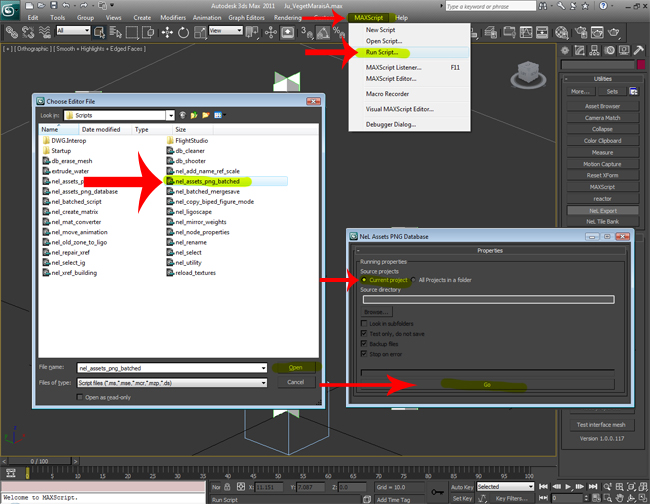Open the selection filter All dropdown
The height and width of the screenshot is (504, 650).
click(73, 30)
